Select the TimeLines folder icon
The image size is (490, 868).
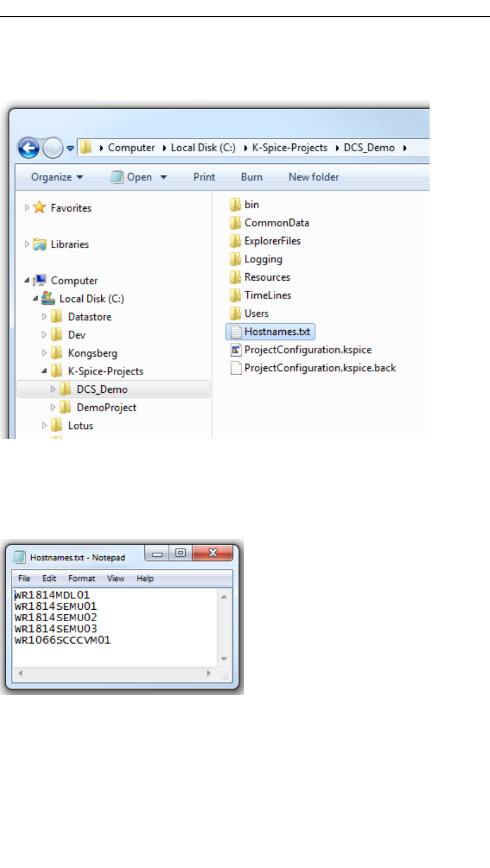click(x=235, y=295)
